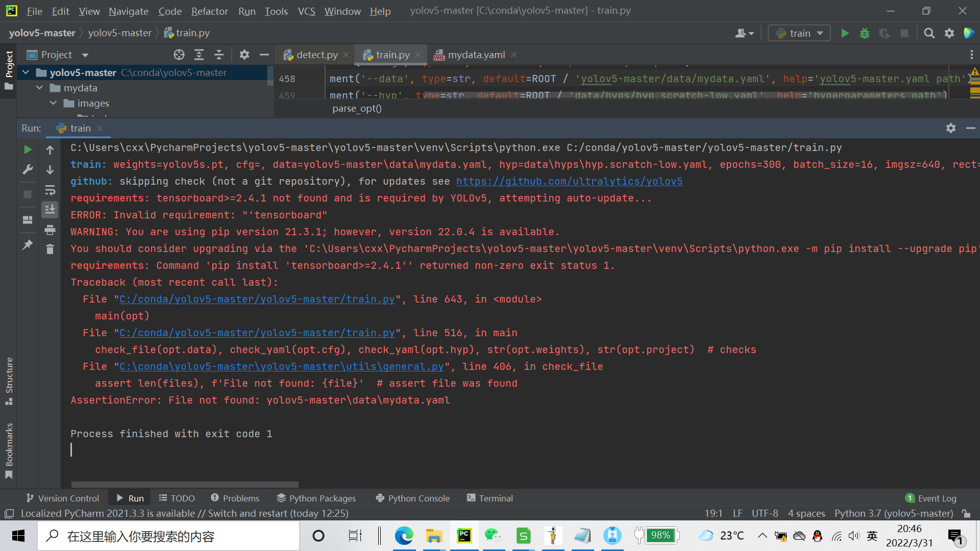Open the VCS menu
The height and width of the screenshot is (551, 980).
tap(306, 11)
